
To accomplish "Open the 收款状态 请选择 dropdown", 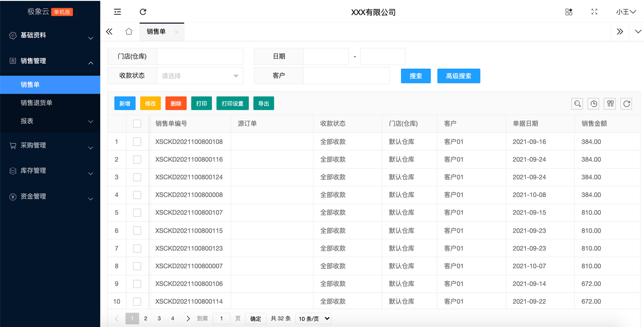I will (200, 76).
